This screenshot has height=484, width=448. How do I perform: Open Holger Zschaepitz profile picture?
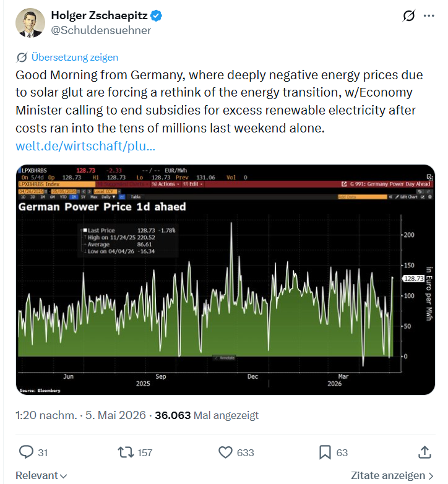click(x=30, y=23)
